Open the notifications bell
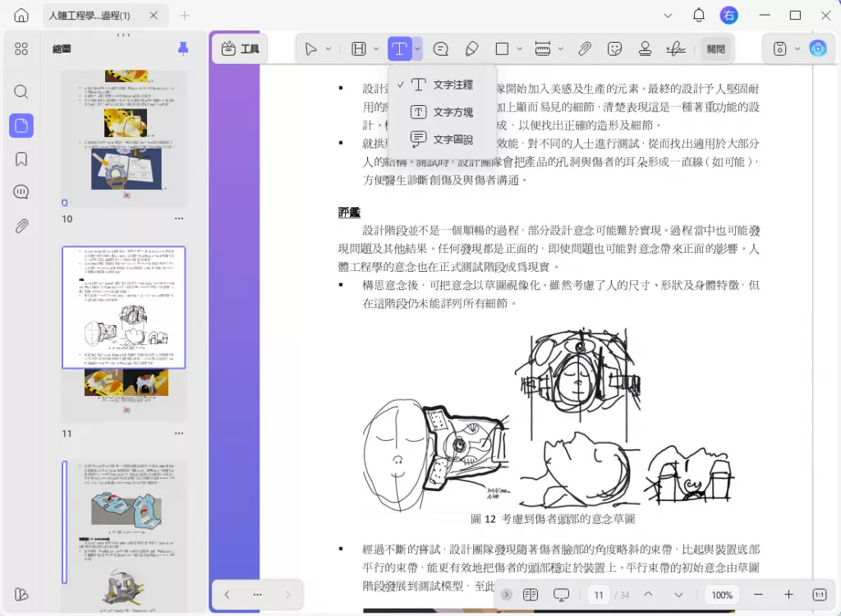 coord(699,15)
